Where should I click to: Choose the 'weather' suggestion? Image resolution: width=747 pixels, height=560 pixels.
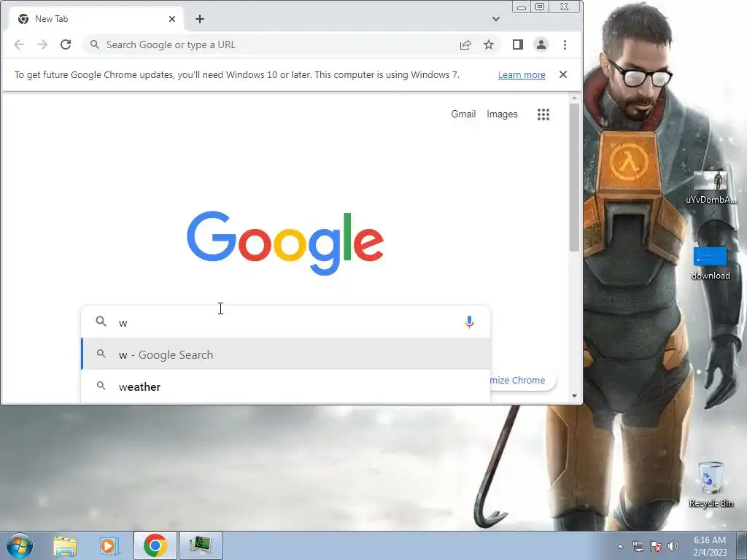point(286,386)
